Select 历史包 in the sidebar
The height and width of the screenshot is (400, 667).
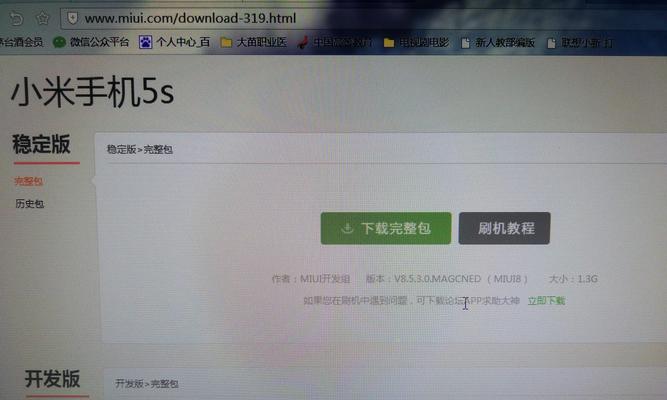coord(30,204)
